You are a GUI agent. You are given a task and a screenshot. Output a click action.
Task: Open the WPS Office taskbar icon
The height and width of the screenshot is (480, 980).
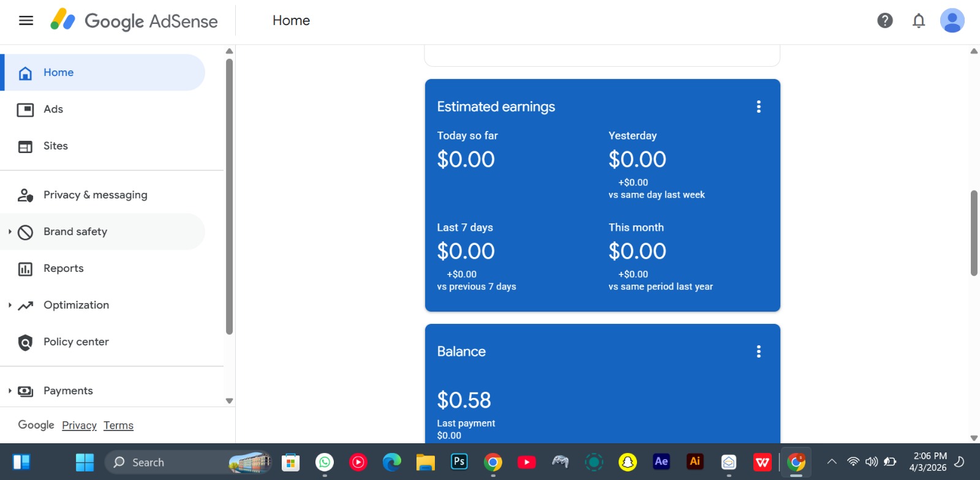click(763, 462)
